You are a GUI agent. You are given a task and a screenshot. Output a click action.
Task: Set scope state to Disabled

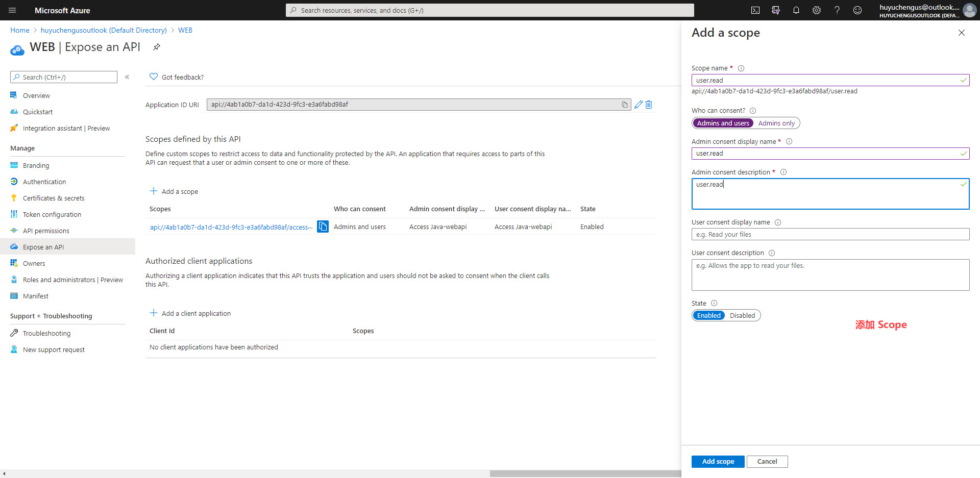click(x=742, y=316)
